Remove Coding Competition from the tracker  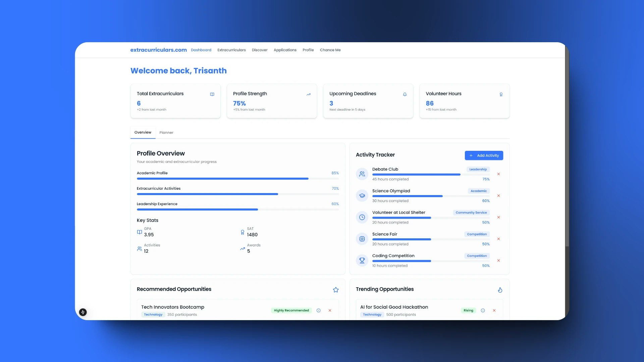coord(498,260)
